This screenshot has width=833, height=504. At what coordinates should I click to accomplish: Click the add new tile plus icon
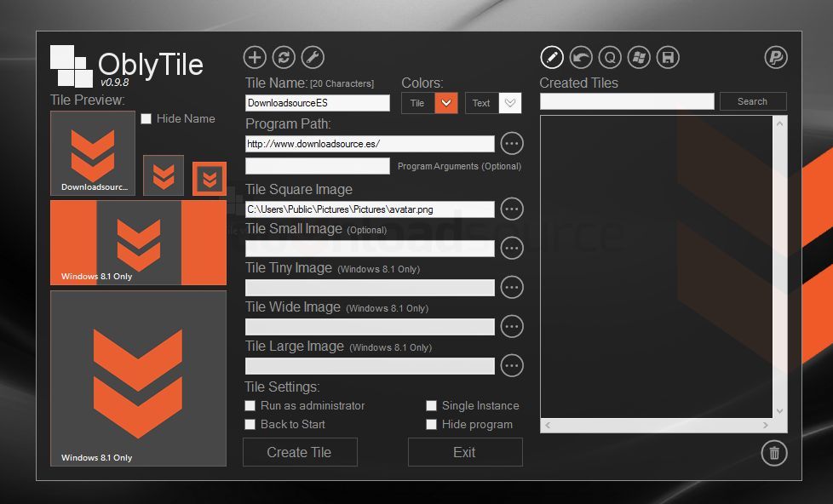pos(255,57)
